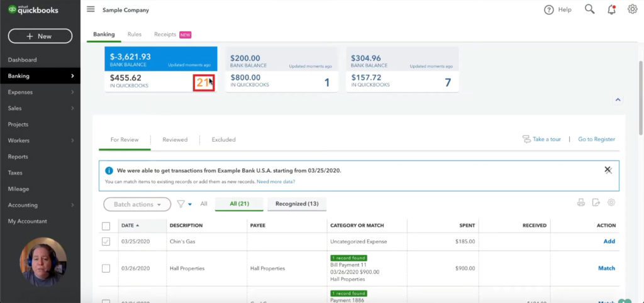This screenshot has height=303, width=644.
Task: Click the All label beside filter
Action: tap(204, 203)
